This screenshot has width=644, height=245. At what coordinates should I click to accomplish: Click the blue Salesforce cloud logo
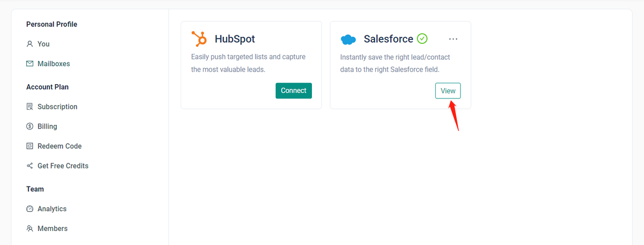[x=348, y=39]
